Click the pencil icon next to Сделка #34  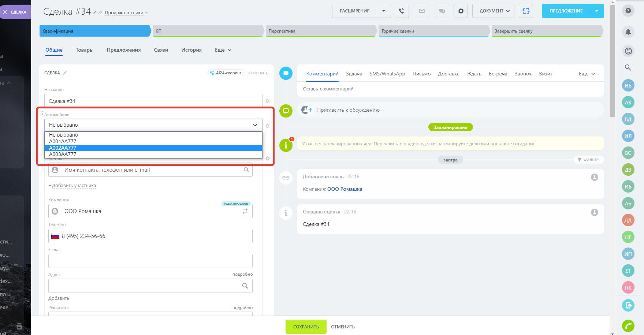pos(95,12)
